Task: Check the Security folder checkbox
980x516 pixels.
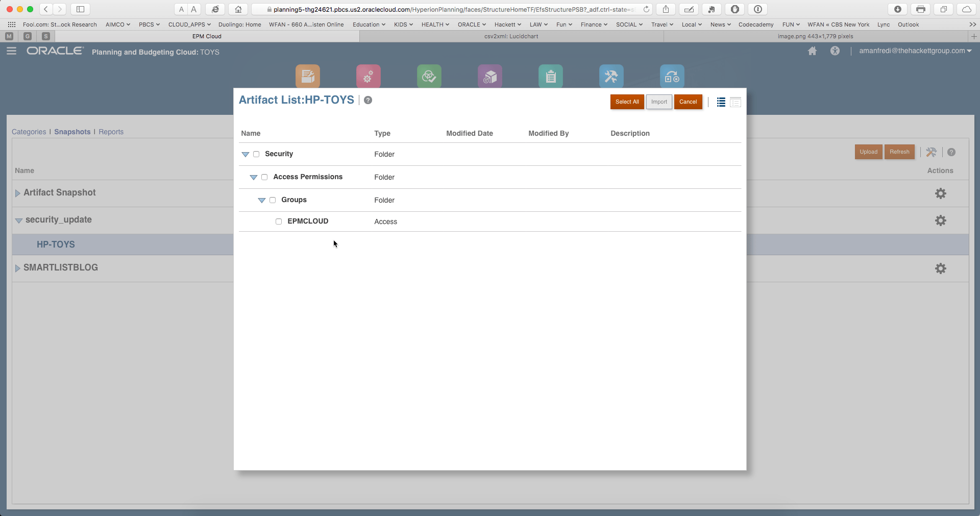Action: (x=256, y=154)
